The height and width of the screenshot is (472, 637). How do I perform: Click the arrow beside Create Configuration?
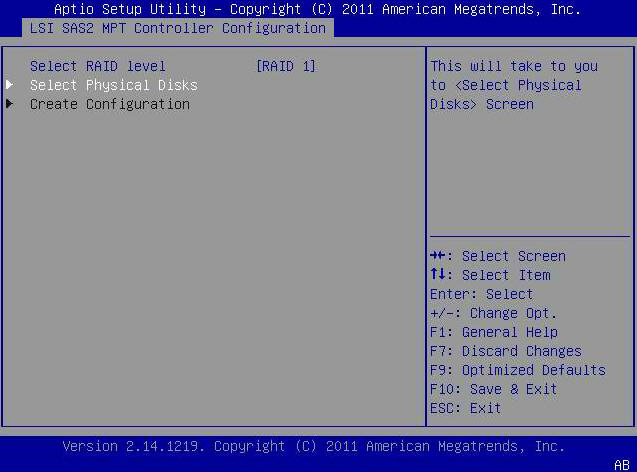pyautogui.click(x=10, y=104)
